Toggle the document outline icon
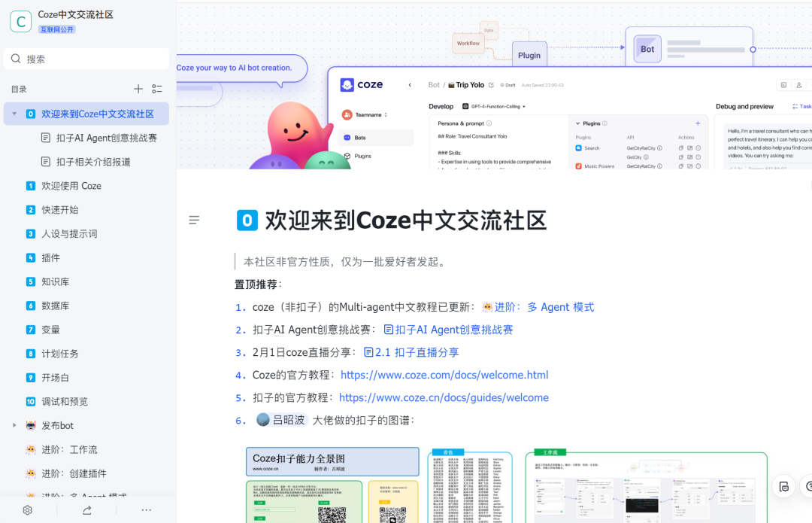 [194, 220]
